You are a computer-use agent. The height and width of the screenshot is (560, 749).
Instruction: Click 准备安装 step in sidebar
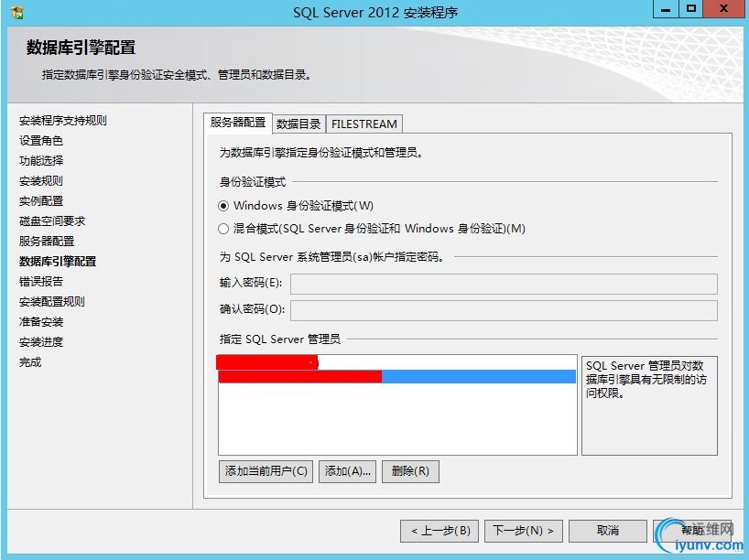click(x=41, y=322)
